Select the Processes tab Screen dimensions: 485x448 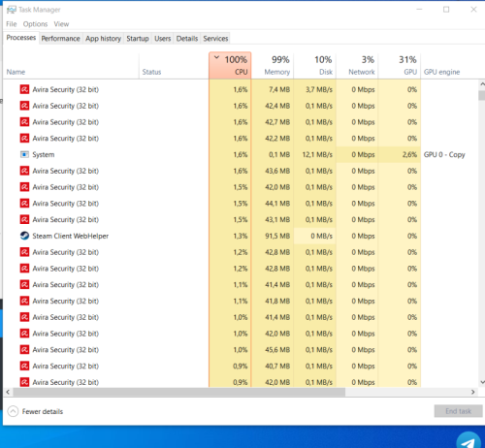pos(21,38)
